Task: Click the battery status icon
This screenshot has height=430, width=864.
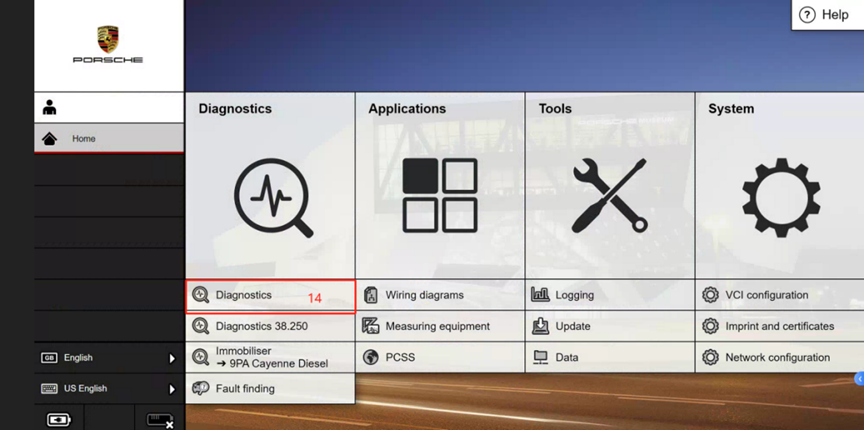Action: pyautogui.click(x=58, y=420)
